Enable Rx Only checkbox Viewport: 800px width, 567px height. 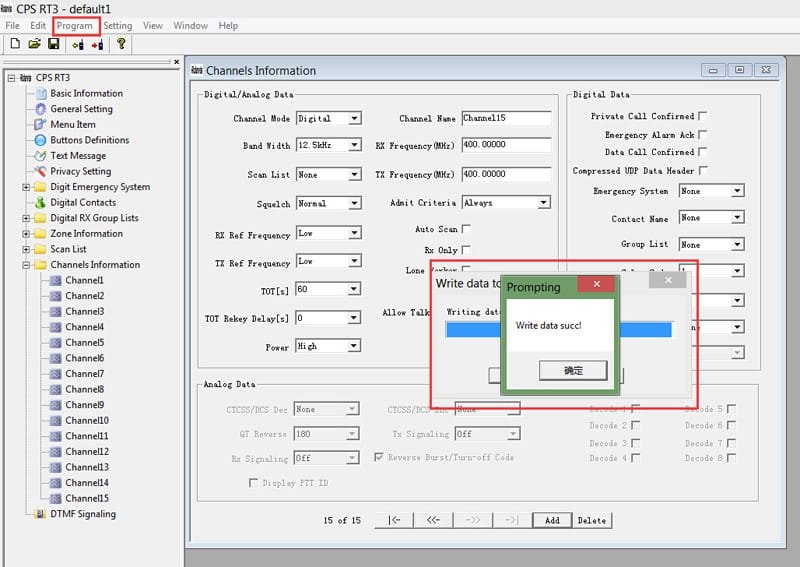pyautogui.click(x=466, y=250)
